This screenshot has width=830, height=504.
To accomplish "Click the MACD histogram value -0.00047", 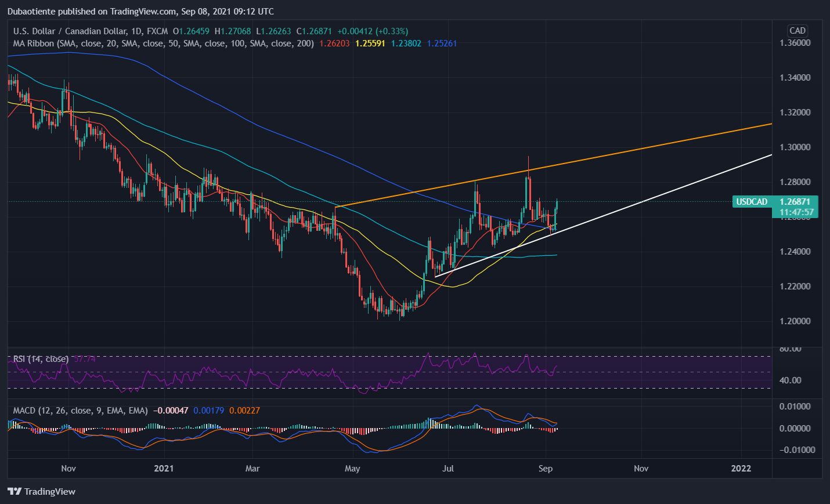I will [x=171, y=411].
